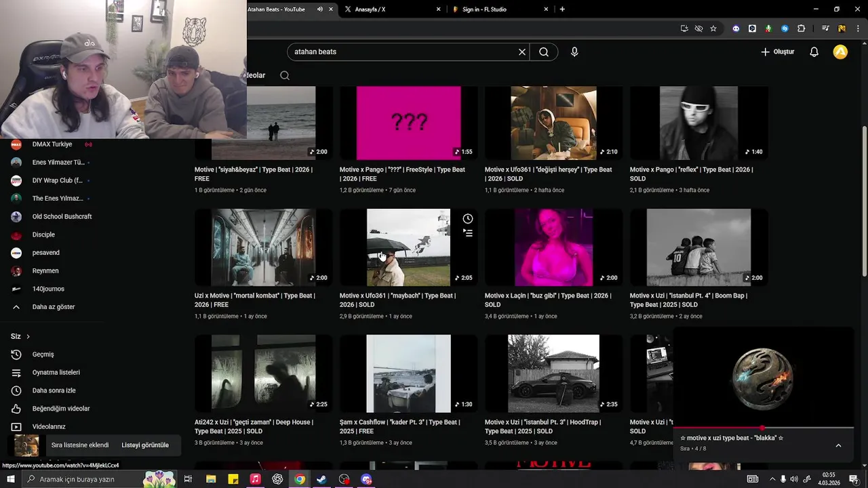The height and width of the screenshot is (488, 868).
Task: Select the Atahan Beats - YouTube tab
Action: (277, 9)
